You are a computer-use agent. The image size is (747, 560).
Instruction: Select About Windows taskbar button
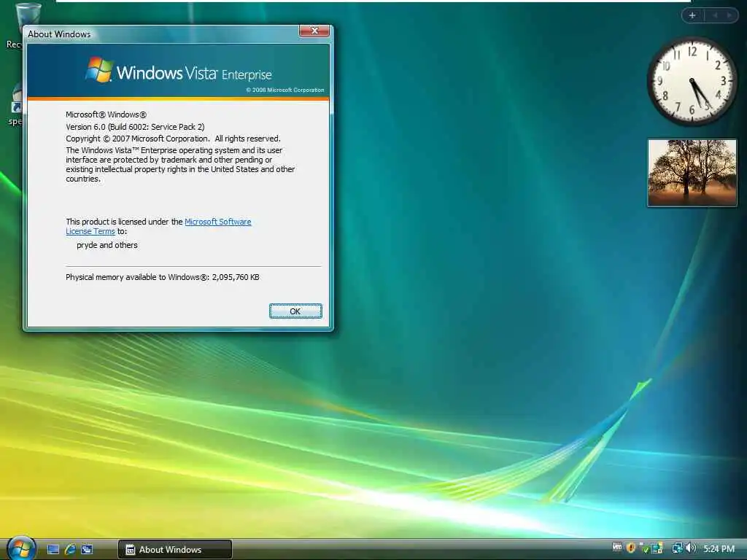tap(175, 550)
